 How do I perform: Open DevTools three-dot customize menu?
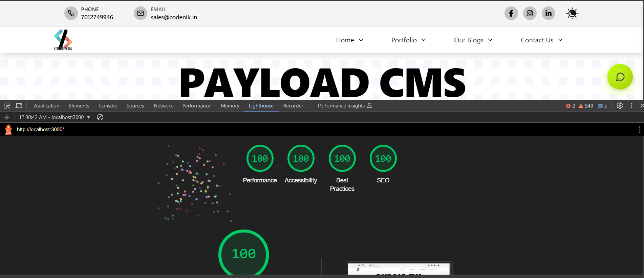631,106
